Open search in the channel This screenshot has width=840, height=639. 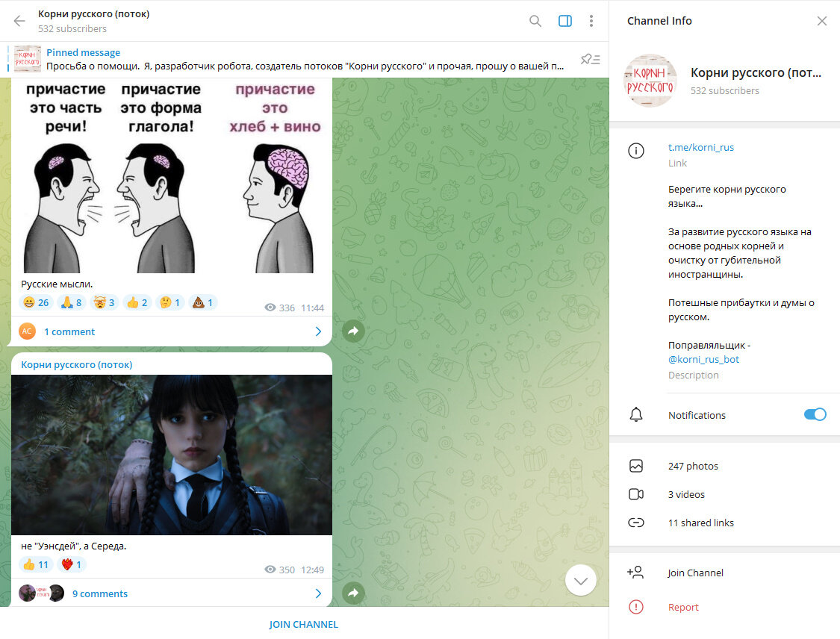(535, 21)
